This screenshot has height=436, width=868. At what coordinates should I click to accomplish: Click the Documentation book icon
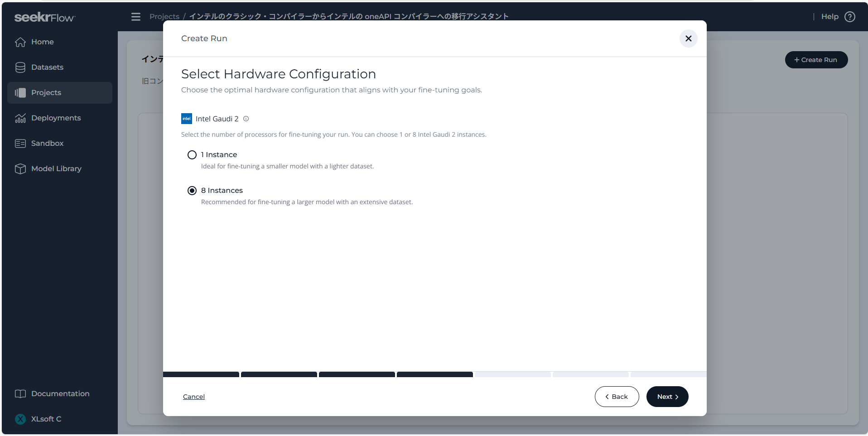pos(20,394)
